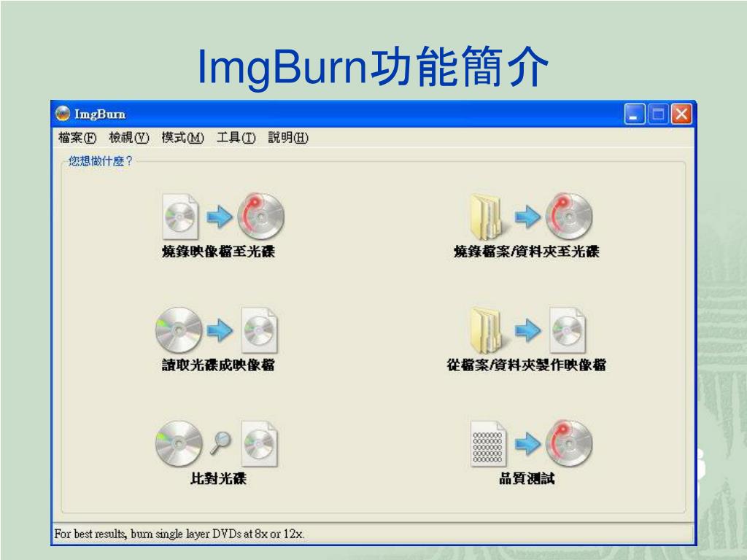
Task: Click the status bar tip about 8x or 12x
Action: (179, 534)
